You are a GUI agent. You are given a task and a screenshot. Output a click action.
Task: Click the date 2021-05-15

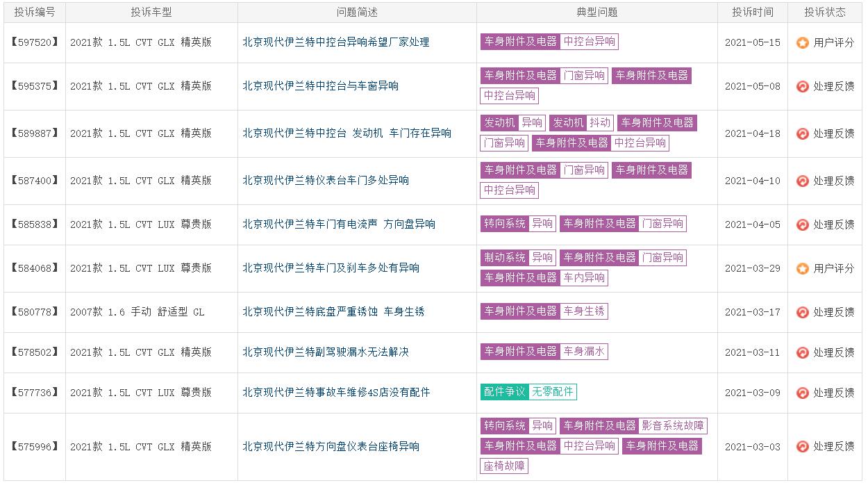753,42
